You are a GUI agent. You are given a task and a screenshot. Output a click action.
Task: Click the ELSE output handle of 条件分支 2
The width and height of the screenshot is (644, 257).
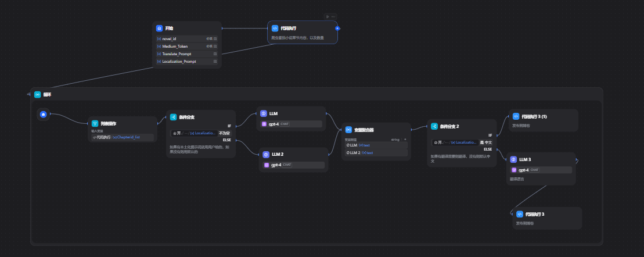point(497,149)
